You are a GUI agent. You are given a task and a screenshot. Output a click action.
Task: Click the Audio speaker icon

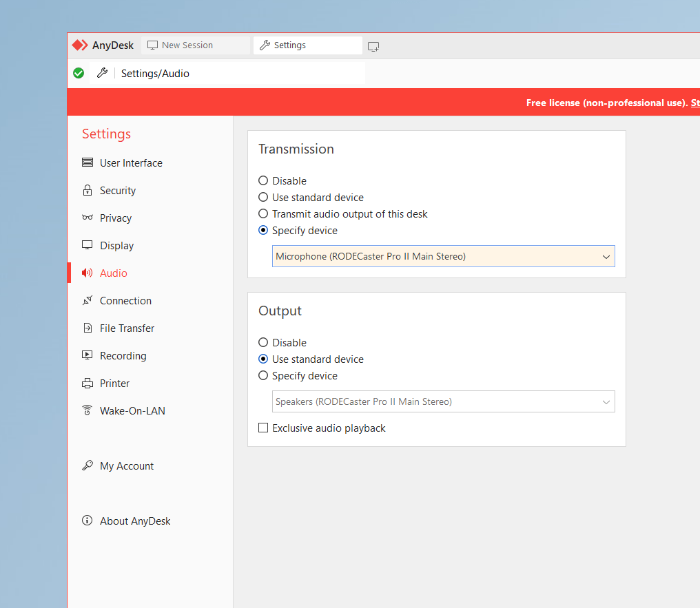(87, 273)
